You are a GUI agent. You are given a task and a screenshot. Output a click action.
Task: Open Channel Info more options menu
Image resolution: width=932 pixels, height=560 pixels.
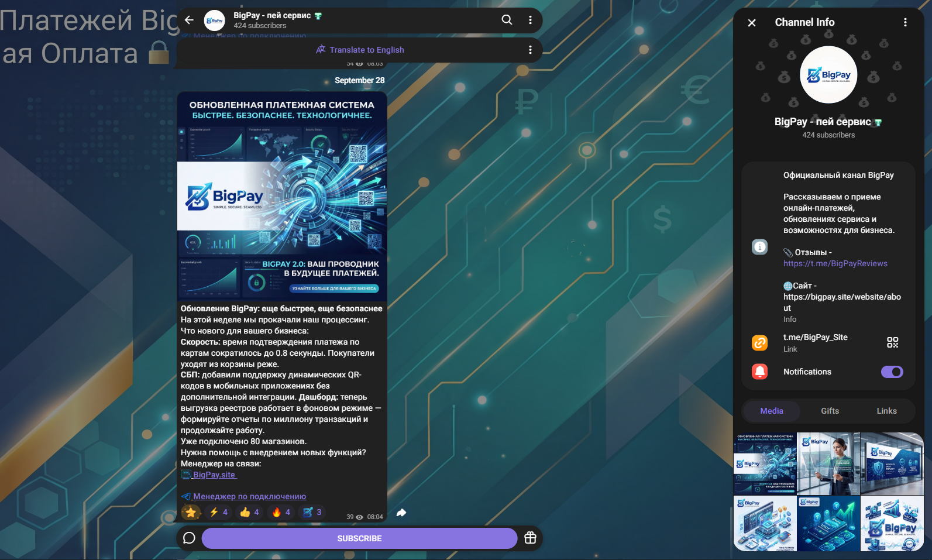coord(905,22)
